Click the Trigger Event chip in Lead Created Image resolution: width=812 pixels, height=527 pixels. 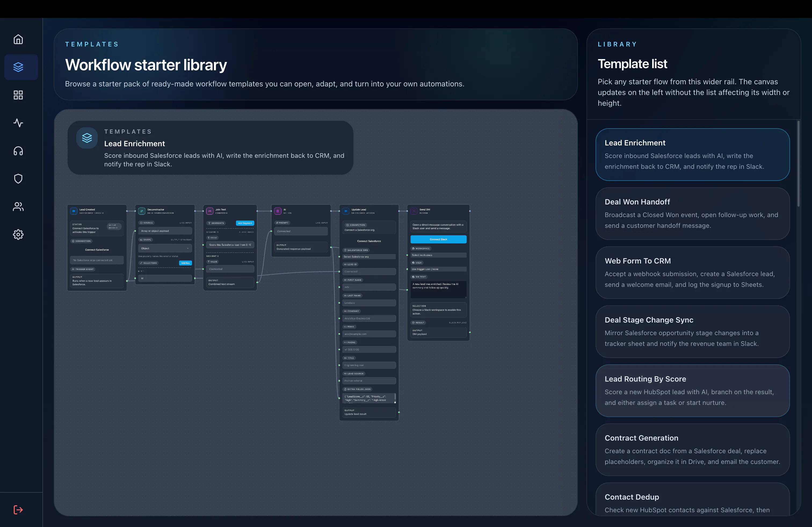point(82,269)
